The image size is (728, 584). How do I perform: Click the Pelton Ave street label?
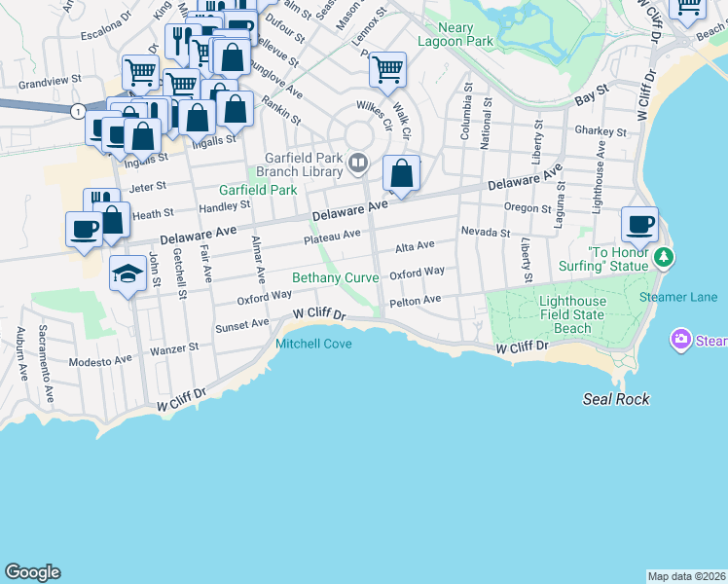(x=415, y=302)
